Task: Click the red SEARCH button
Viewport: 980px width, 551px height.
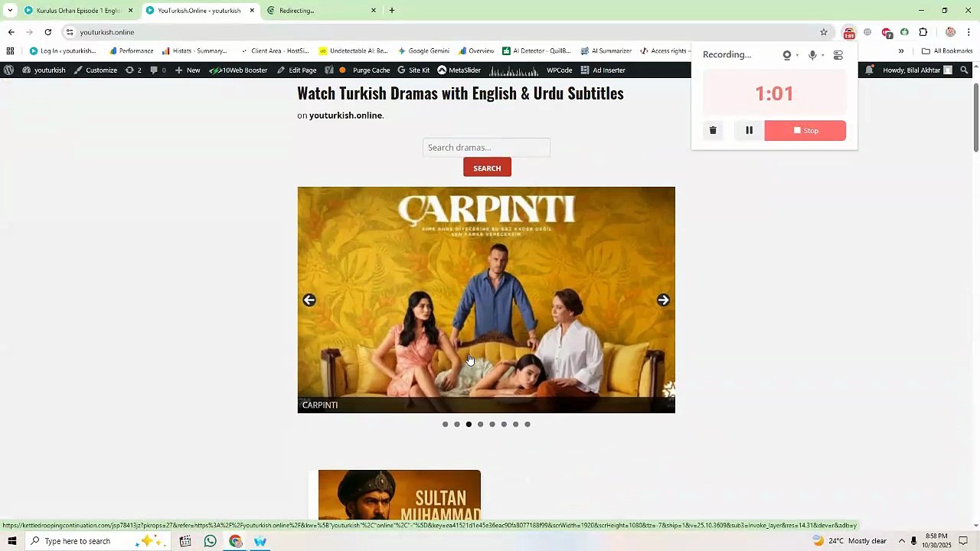Action: point(487,168)
